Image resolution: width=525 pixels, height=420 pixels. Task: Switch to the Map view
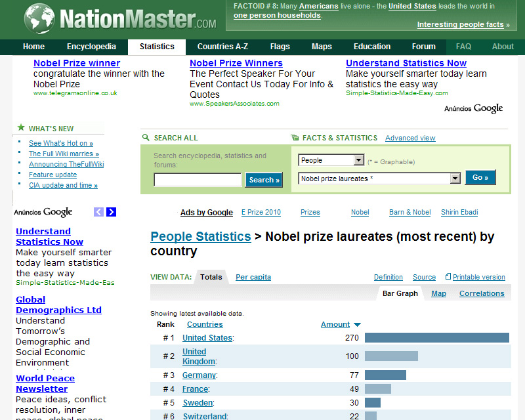(x=438, y=293)
